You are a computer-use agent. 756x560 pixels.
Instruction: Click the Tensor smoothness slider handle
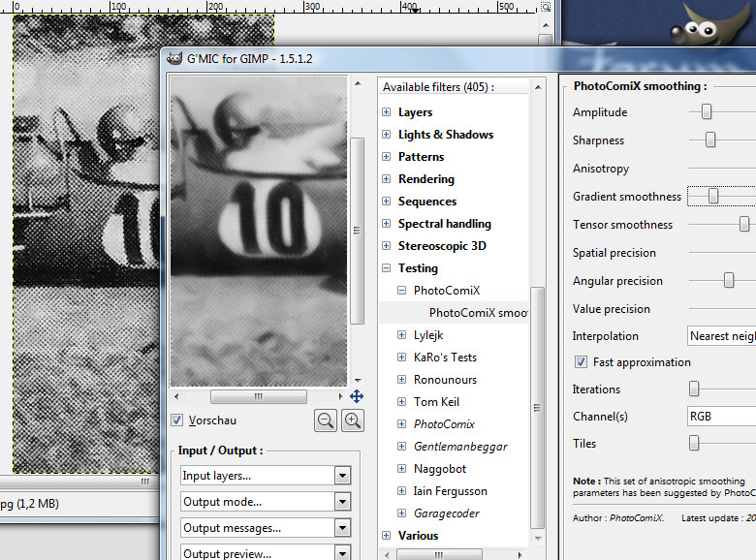(744, 224)
